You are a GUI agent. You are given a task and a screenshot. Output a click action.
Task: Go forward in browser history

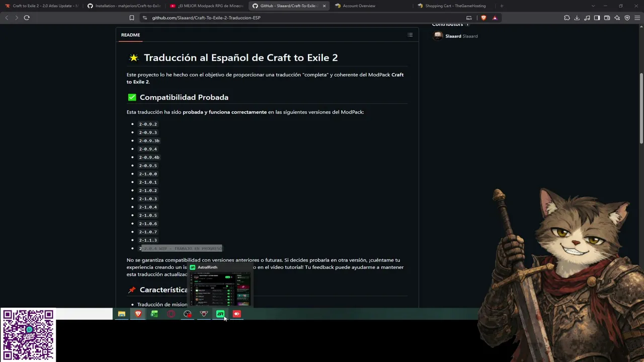tap(17, 18)
